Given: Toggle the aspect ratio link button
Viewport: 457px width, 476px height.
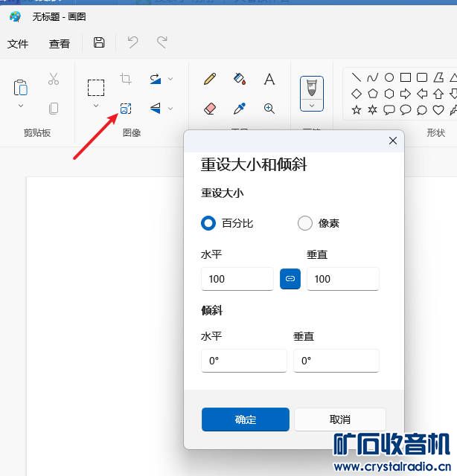Looking at the screenshot, I should tap(290, 279).
